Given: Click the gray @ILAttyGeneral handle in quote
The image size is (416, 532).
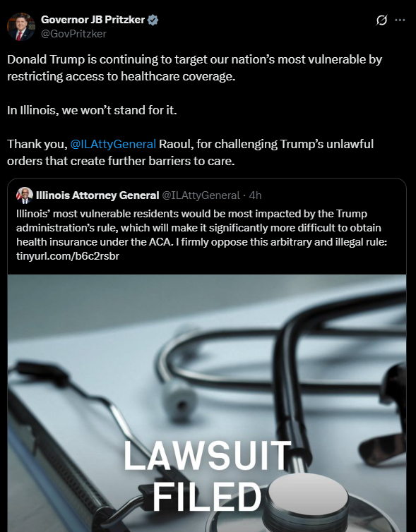Looking at the screenshot, I should pyautogui.click(x=201, y=195).
